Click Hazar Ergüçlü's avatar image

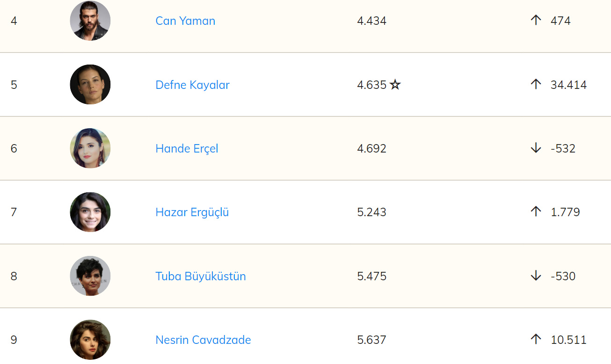click(90, 212)
